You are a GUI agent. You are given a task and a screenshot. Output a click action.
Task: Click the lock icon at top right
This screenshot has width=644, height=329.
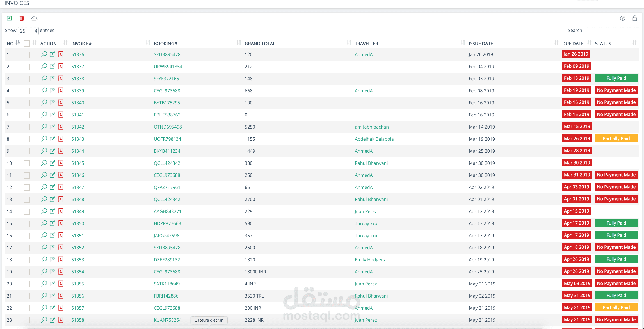(634, 18)
